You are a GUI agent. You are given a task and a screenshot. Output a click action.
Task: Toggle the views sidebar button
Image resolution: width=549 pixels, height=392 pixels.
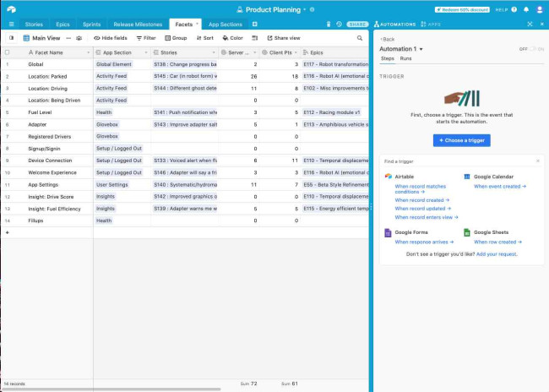point(11,38)
